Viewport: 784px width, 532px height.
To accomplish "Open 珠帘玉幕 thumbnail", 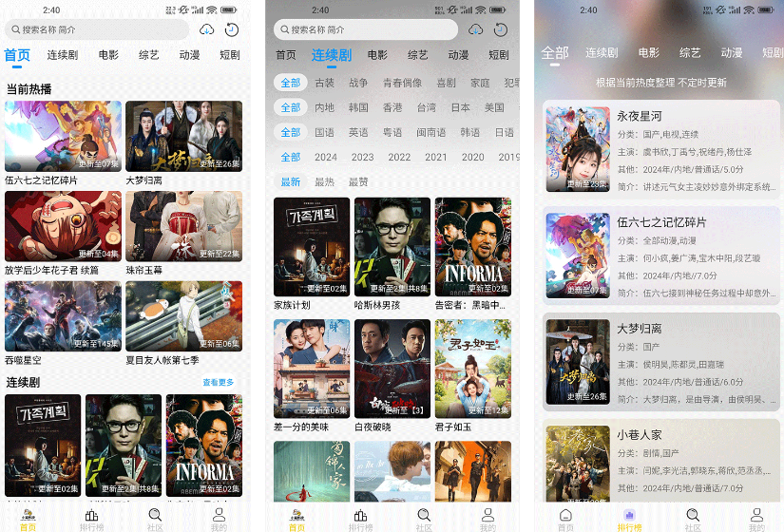I will (x=184, y=226).
